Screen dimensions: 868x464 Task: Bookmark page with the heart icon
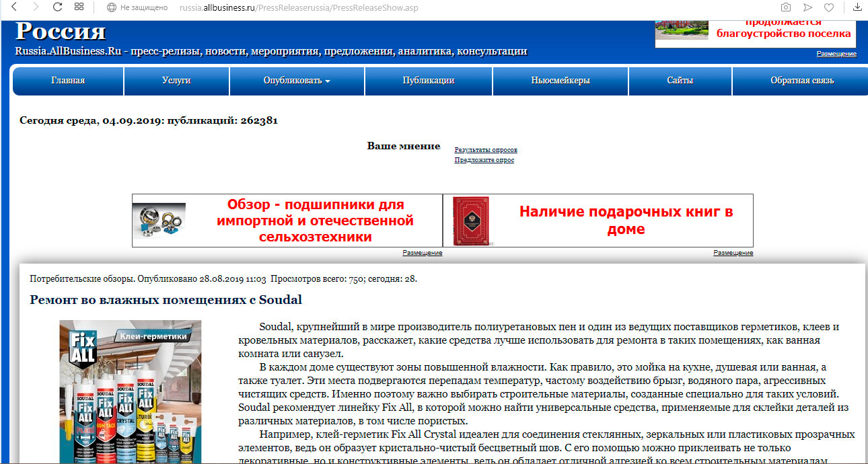pyautogui.click(x=830, y=7)
